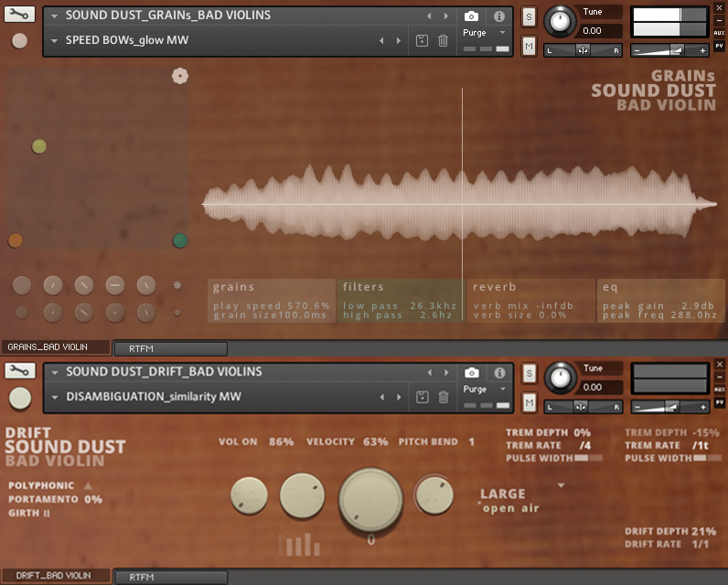Viewport: 728px width, 585px height.
Task: Open Purge menu in GRAINs header
Action: [483, 33]
